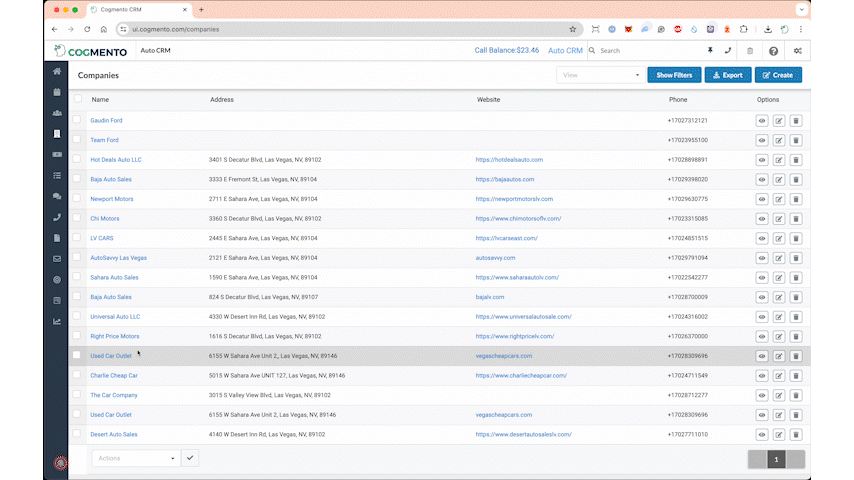Open the Calls phone icon in sidebar
Image resolution: width=854 pixels, height=480 pixels.
57,217
